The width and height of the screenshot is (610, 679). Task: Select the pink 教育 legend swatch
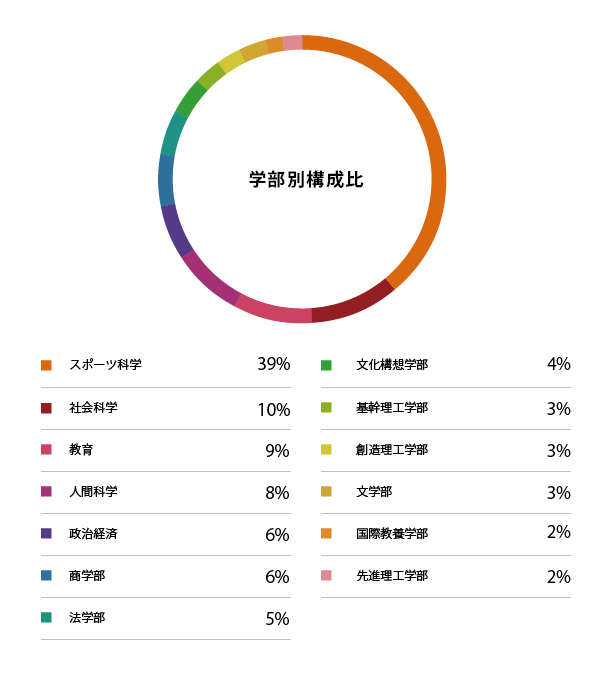(x=46, y=449)
